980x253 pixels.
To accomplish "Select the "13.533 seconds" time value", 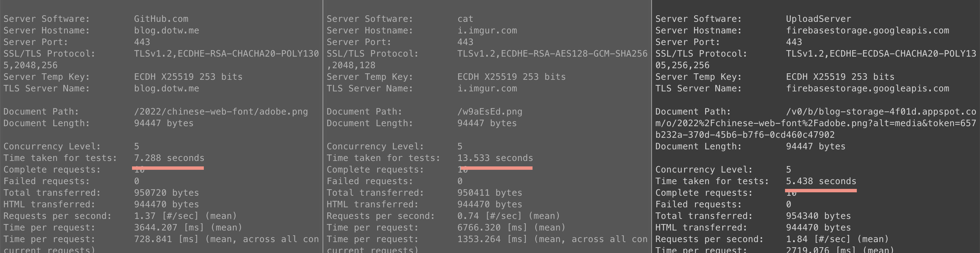I will [x=495, y=158].
